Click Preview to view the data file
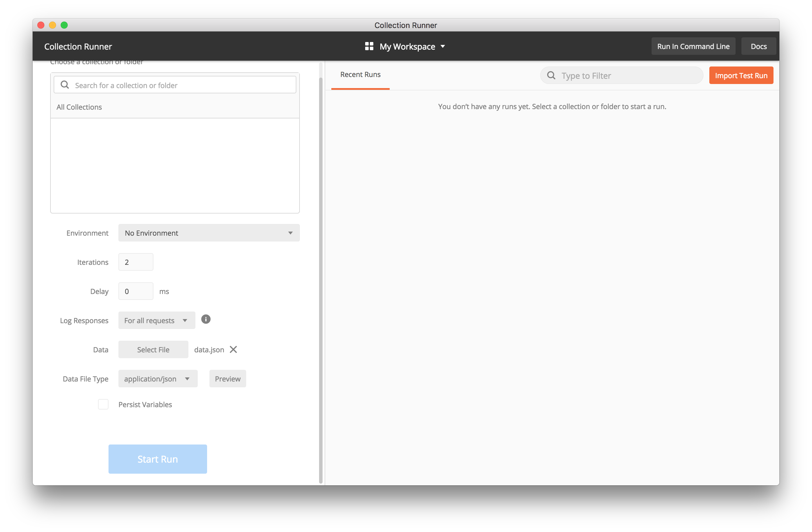This screenshot has height=532, width=812. pyautogui.click(x=227, y=379)
